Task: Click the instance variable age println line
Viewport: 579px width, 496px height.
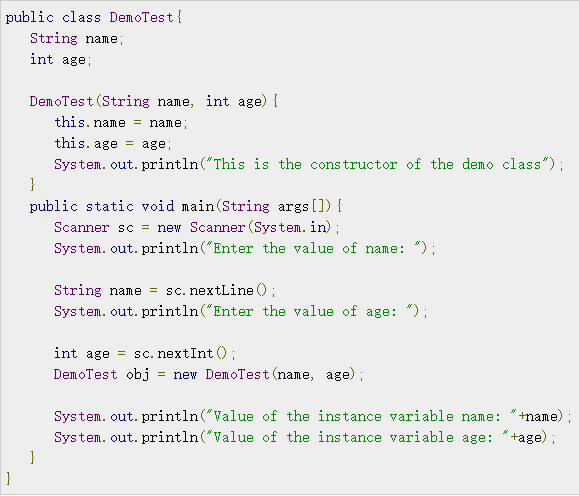Action: [305, 438]
